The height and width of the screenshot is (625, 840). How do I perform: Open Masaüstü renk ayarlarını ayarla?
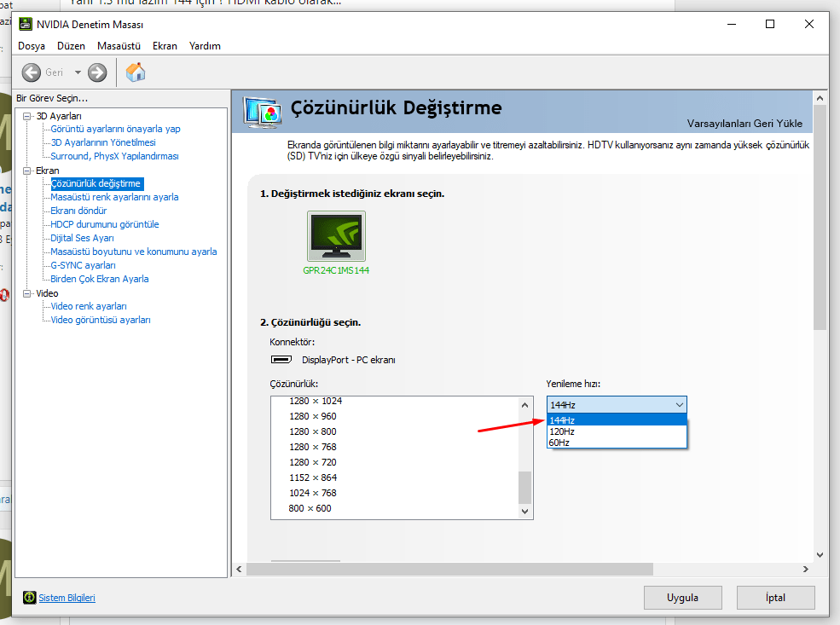pyautogui.click(x=114, y=197)
